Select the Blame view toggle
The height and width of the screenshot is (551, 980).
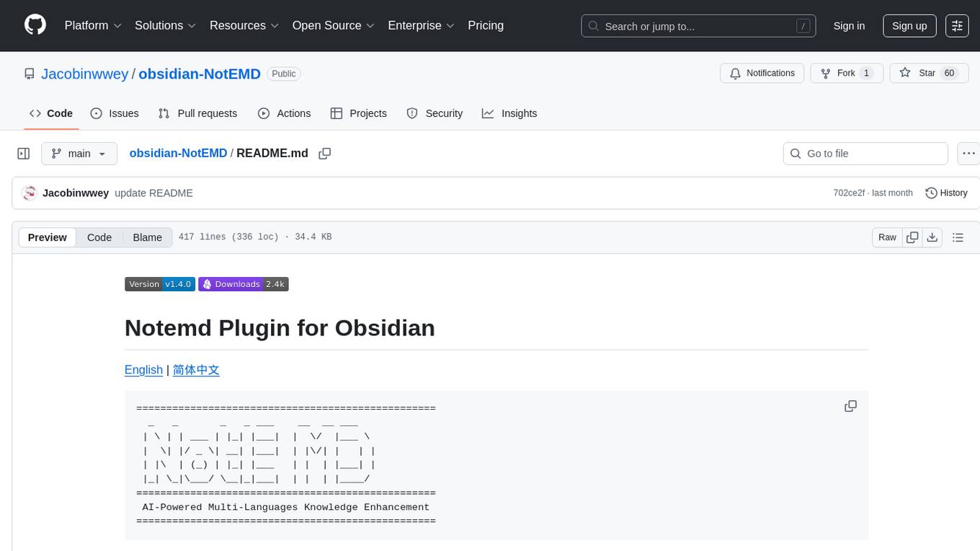click(x=147, y=237)
